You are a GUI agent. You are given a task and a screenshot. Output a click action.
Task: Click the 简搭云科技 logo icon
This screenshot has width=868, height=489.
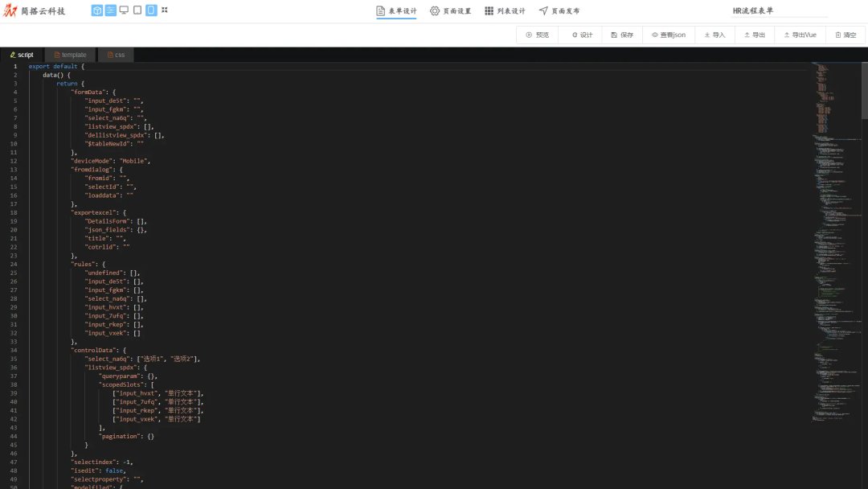[x=10, y=10]
